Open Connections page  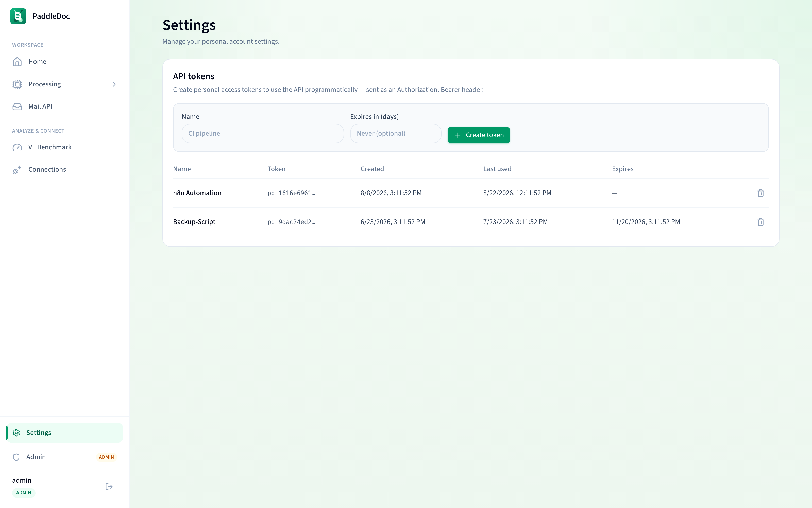(x=64, y=170)
